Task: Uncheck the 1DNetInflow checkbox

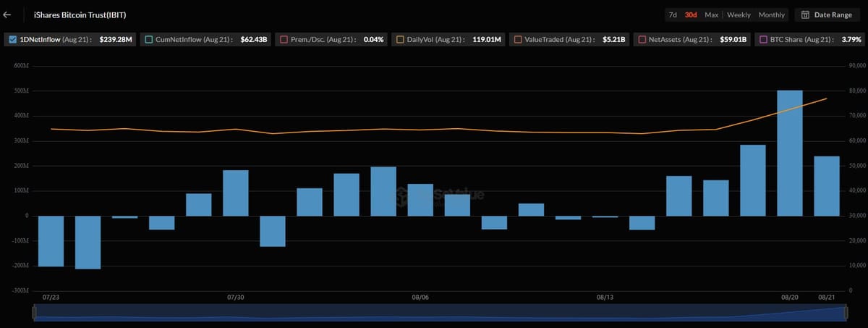Action: pos(12,40)
